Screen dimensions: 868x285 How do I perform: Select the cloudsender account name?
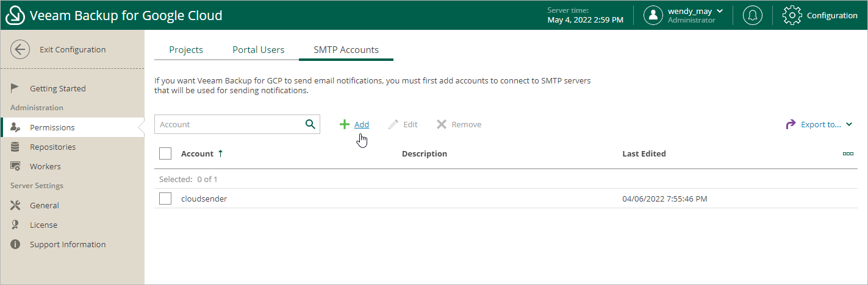tap(204, 199)
